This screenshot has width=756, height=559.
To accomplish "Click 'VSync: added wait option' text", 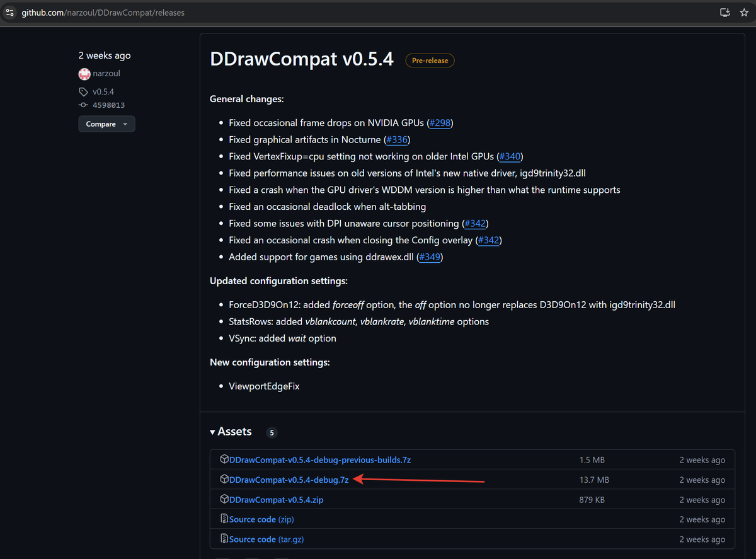I will (282, 338).
